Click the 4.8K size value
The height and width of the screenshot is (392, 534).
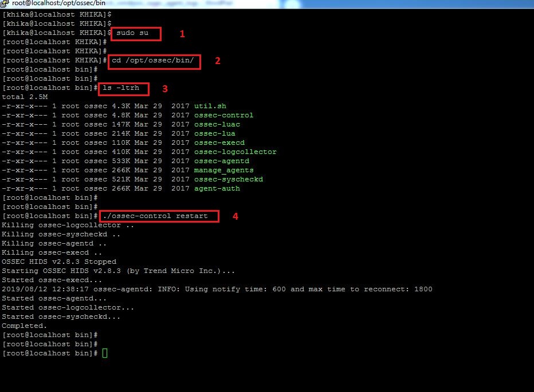(x=121, y=116)
